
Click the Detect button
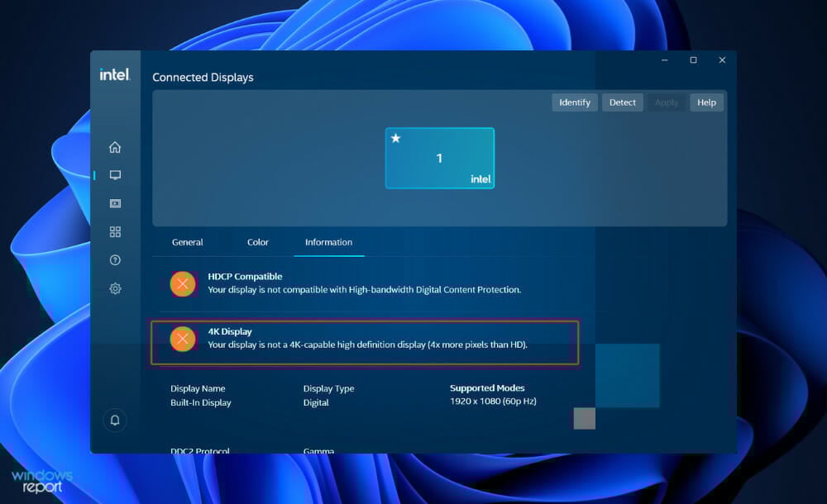622,102
